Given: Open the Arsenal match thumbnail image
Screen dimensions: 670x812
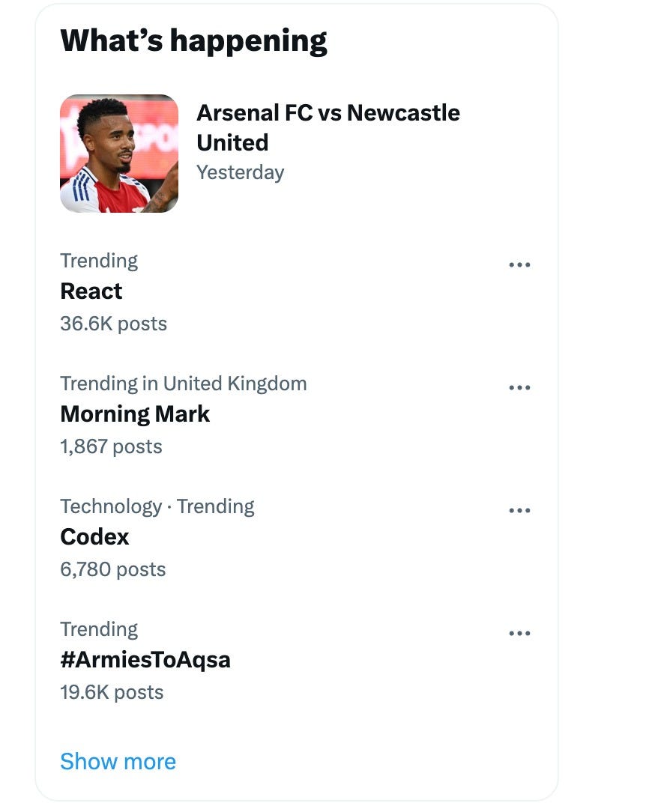Looking at the screenshot, I should (119, 154).
